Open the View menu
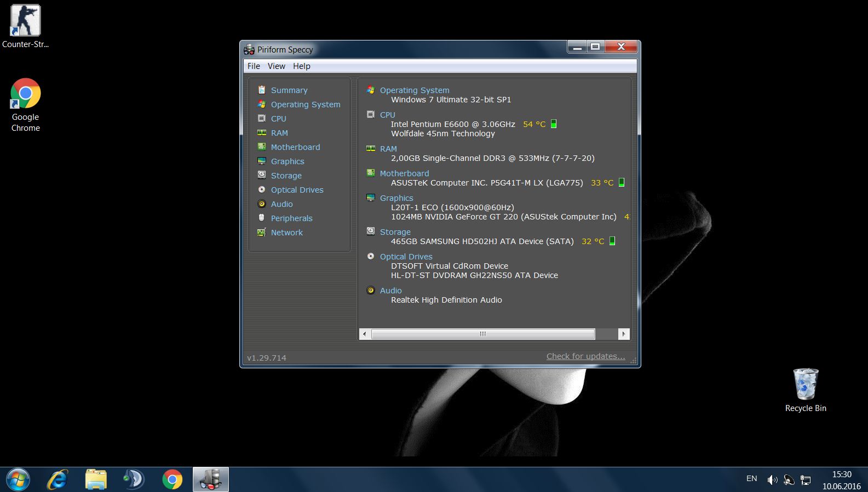Screen dimensions: 868x492 [x=276, y=66]
